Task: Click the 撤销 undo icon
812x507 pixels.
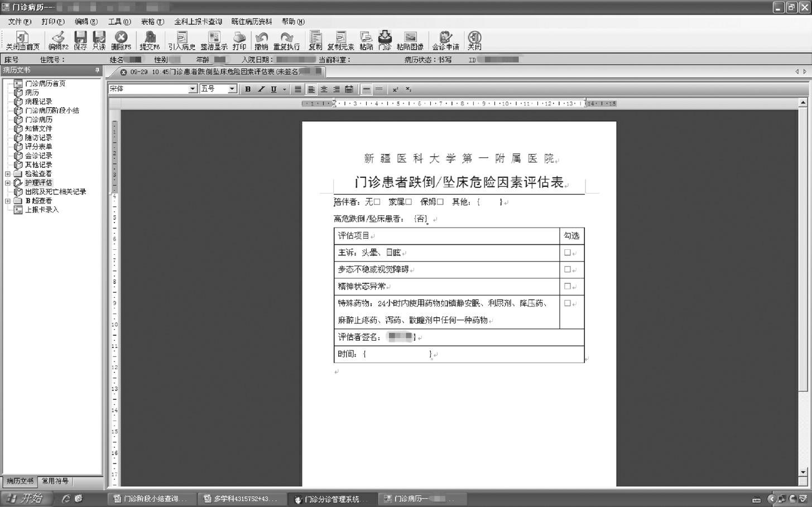Action: coord(261,41)
